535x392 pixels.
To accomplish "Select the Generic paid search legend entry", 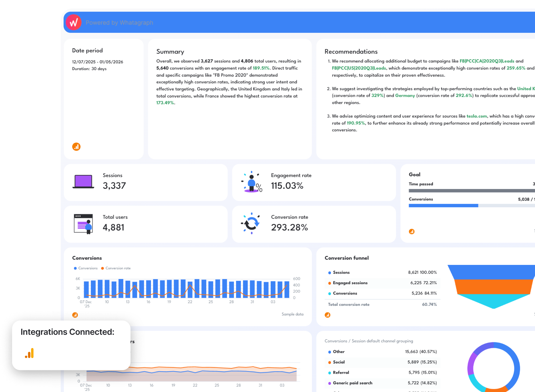I will tap(353, 383).
